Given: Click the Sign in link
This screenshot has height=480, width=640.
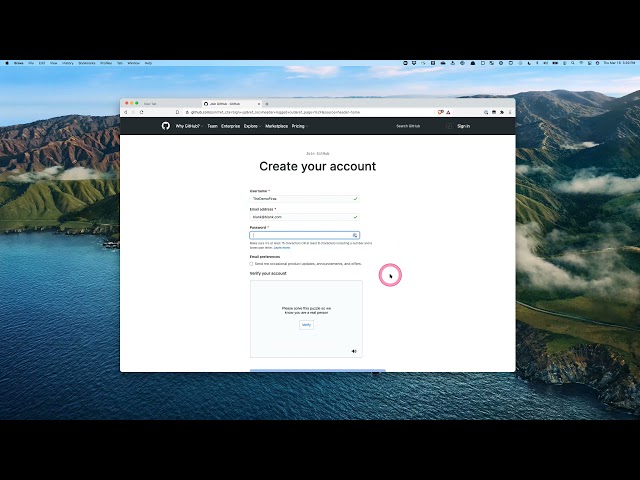Looking at the screenshot, I should 463,126.
